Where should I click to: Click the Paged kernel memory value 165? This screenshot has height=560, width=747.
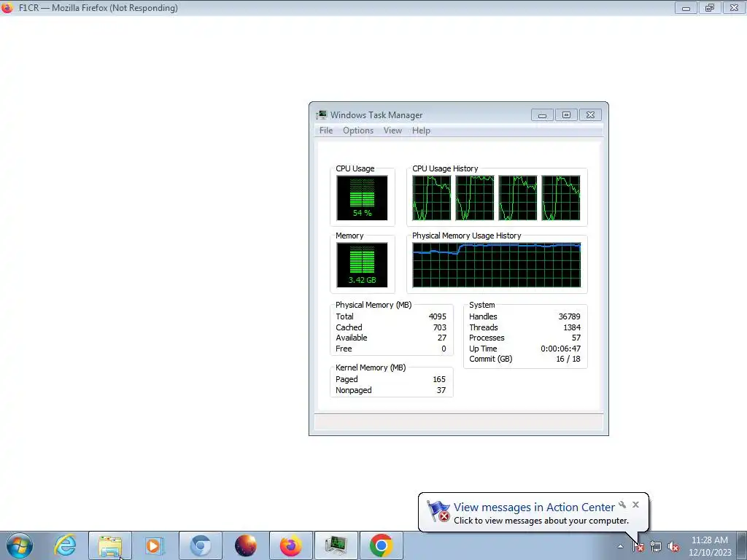(x=439, y=379)
